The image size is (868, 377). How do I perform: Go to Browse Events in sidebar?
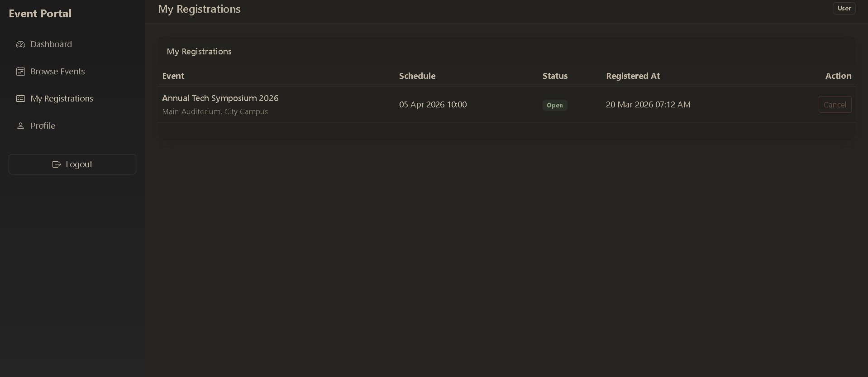point(72,72)
